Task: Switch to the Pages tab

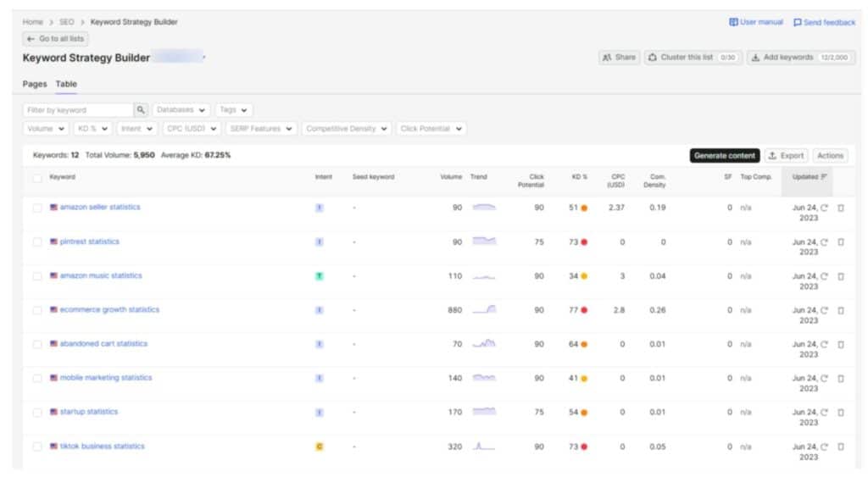Action: point(34,84)
